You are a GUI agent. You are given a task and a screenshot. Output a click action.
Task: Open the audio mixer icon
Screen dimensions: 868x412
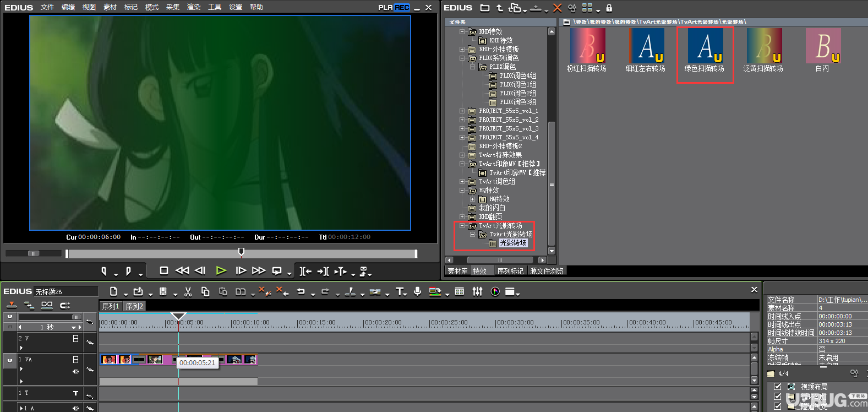click(477, 291)
